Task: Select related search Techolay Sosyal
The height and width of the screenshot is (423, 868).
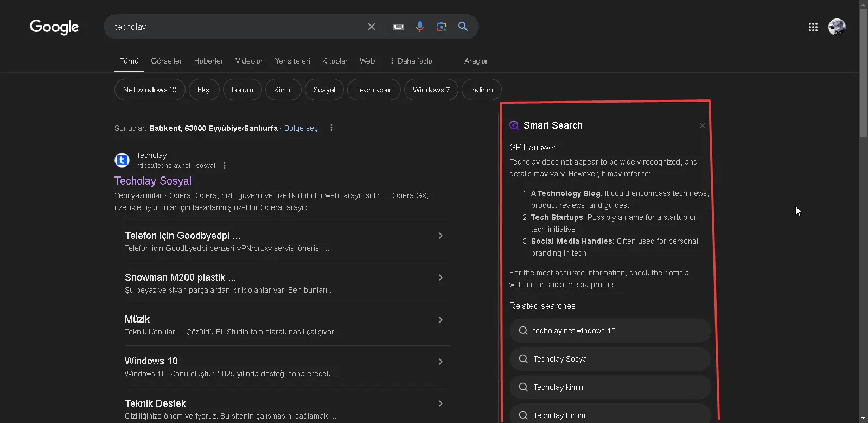Action: tap(610, 359)
